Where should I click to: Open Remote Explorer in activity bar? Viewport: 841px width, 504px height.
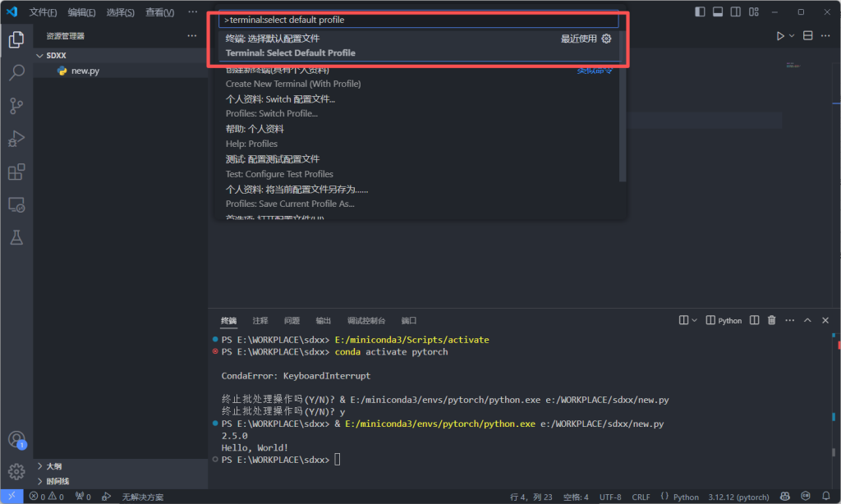pyautogui.click(x=16, y=204)
